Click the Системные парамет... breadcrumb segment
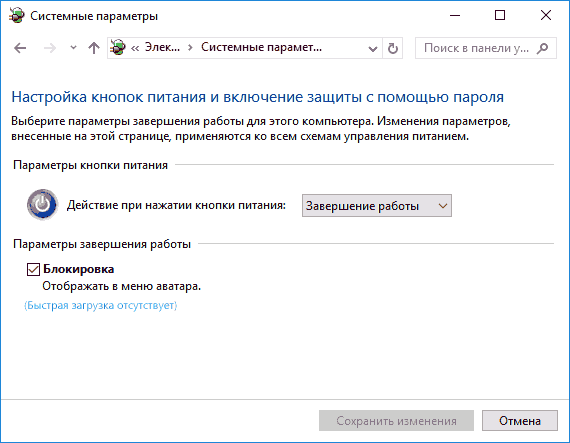The width and height of the screenshot is (570, 443). click(261, 47)
